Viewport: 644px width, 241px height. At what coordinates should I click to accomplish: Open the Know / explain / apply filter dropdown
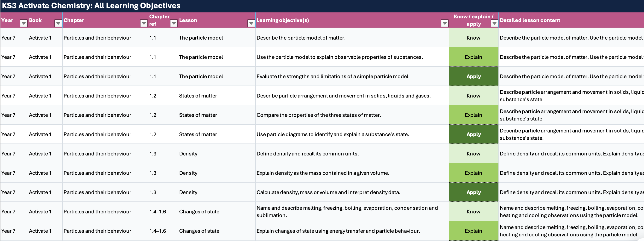coord(494,23)
